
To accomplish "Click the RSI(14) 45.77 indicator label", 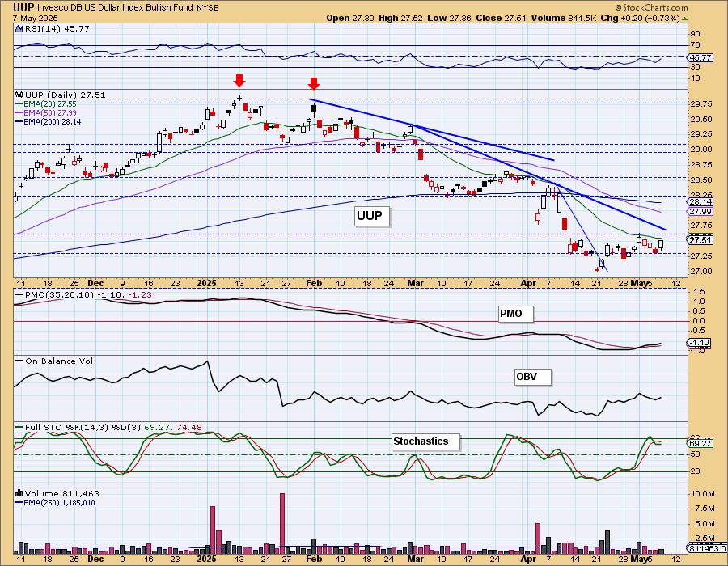I will 57,28.
